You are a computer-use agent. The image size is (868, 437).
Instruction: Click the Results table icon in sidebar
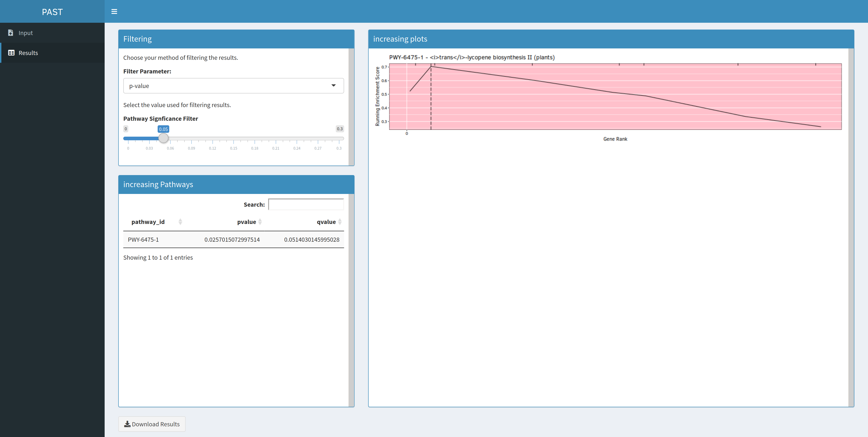click(11, 53)
